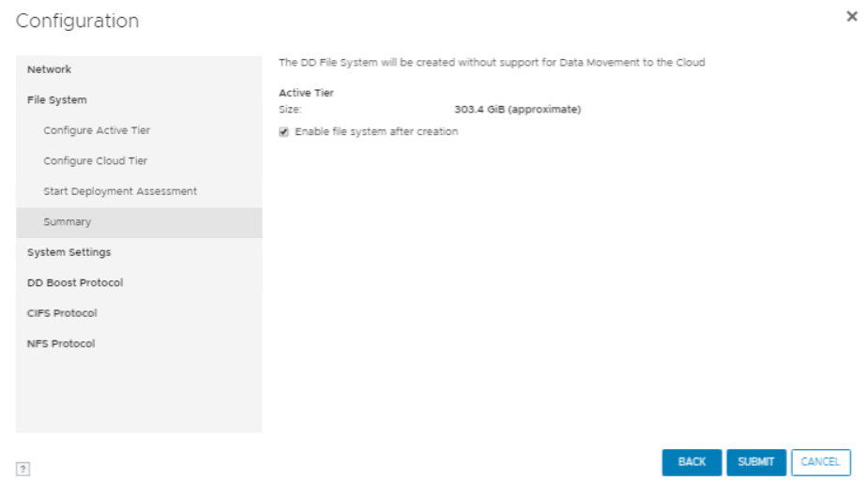Click the Configuration dialog title
The width and height of the screenshot is (868, 496).
[x=77, y=21]
